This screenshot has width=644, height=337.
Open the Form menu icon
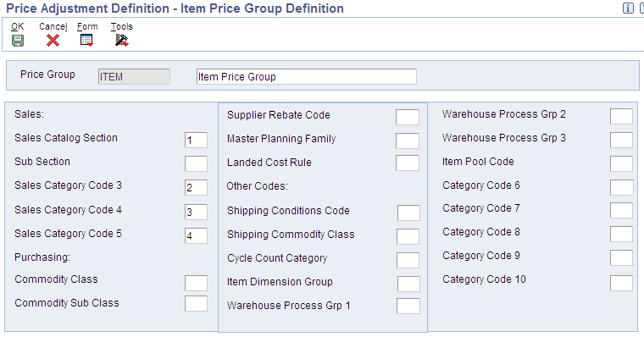point(86,41)
